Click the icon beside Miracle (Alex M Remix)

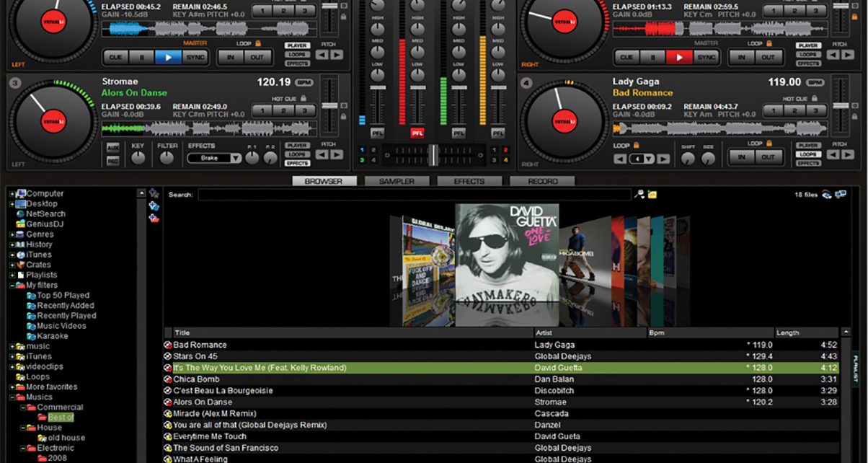(x=168, y=414)
